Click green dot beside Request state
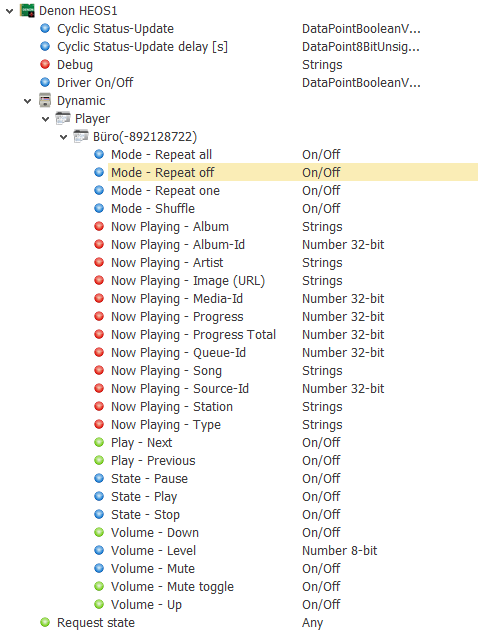 [x=45, y=622]
